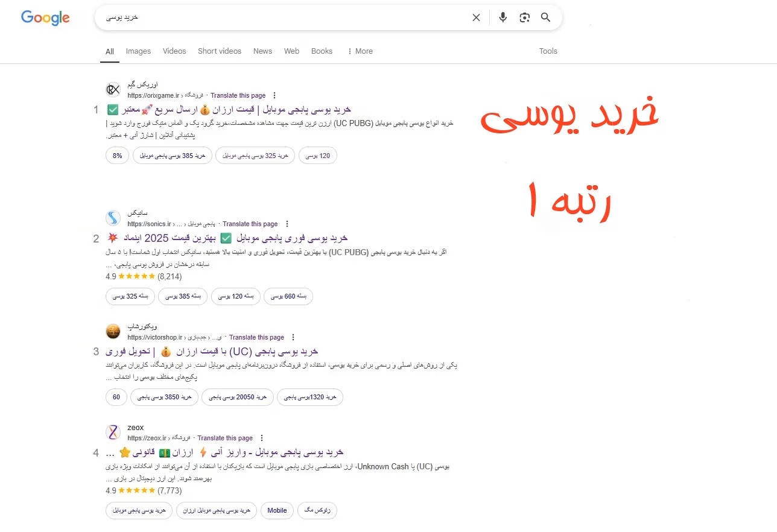Click the 'بسته 385 یوسی' chip
777x532 pixels.
[x=183, y=296]
